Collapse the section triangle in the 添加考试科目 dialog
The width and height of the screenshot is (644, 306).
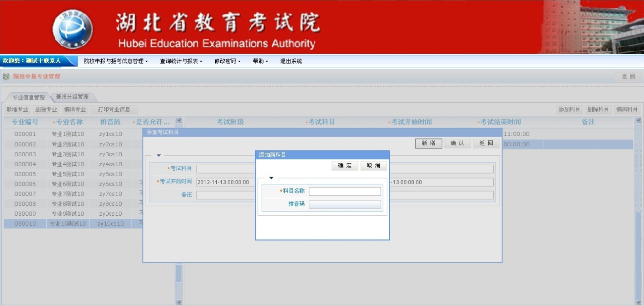pos(159,156)
